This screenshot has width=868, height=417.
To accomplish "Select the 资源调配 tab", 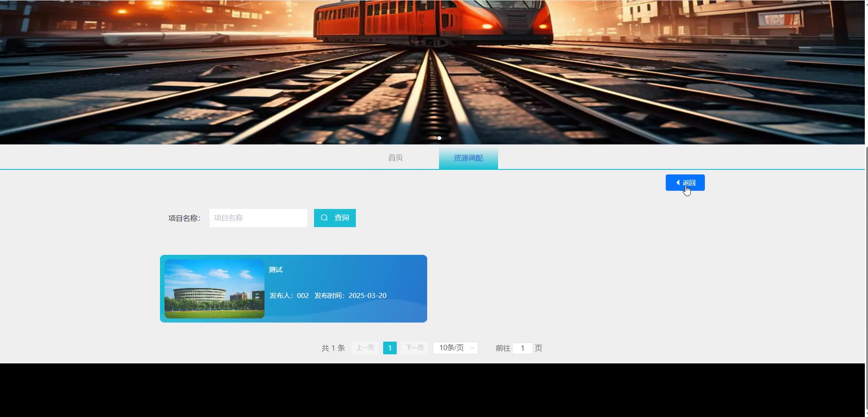I will coord(468,158).
